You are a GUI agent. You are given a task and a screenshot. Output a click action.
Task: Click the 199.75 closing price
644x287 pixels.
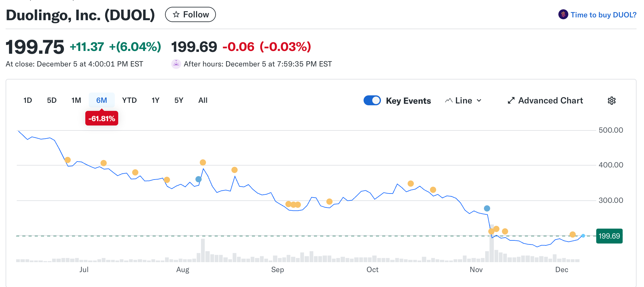click(35, 47)
